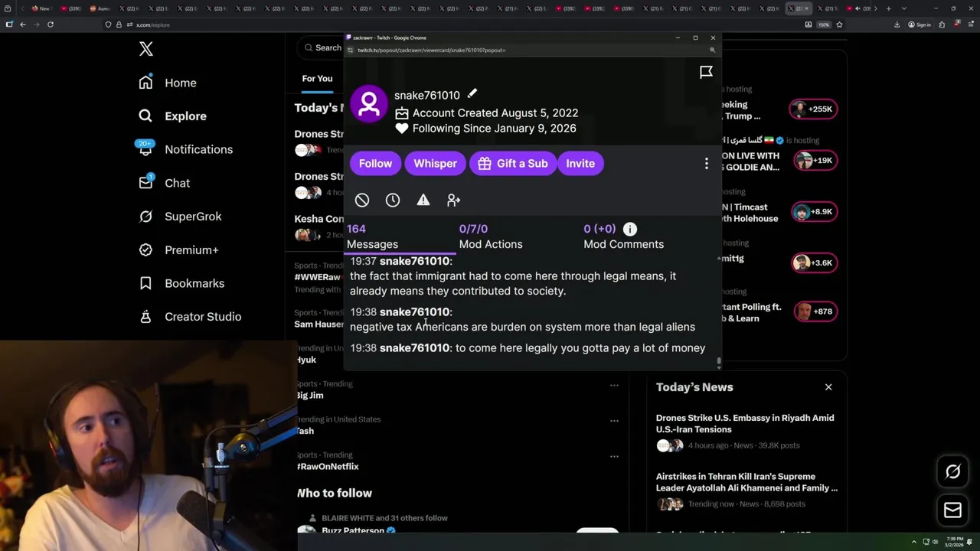Click the Gift a Sub button
Screen dimensions: 980x551
513,163
